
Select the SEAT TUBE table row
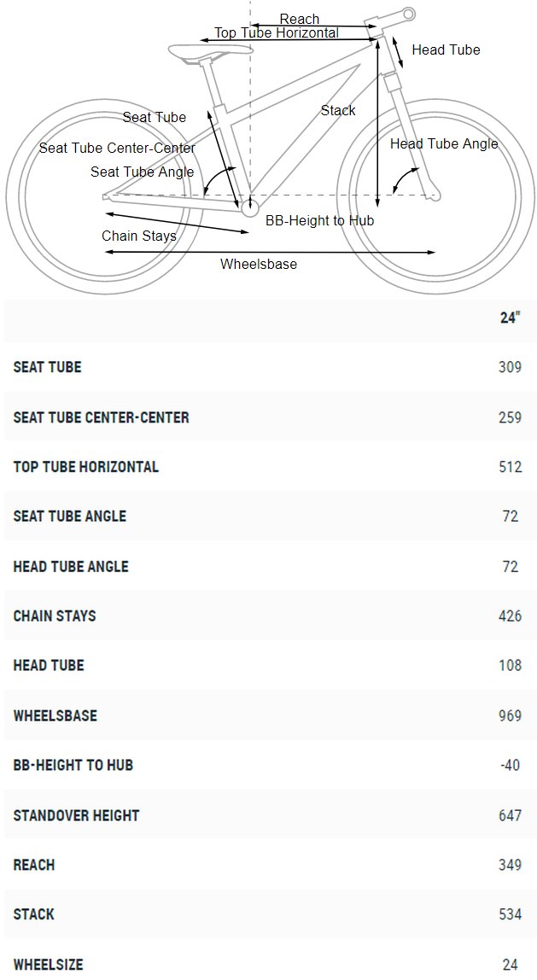click(270, 367)
